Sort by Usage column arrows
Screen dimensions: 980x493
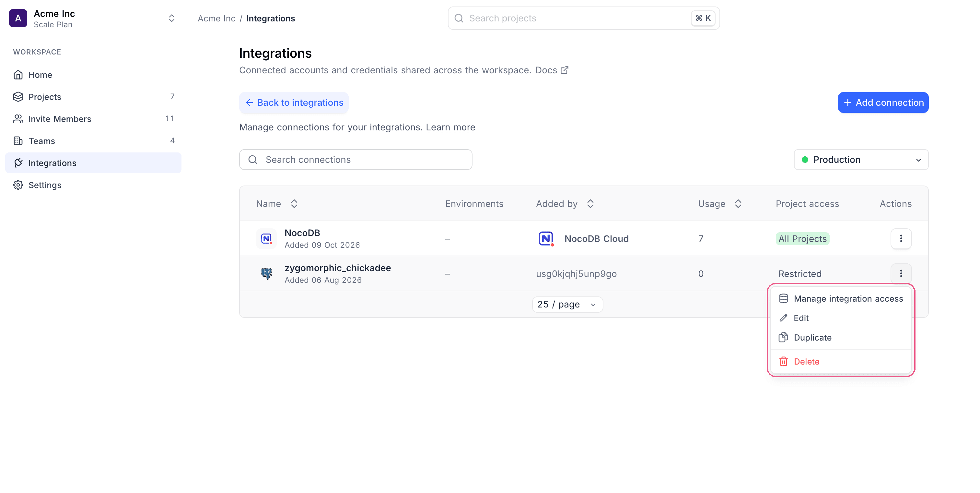point(738,204)
